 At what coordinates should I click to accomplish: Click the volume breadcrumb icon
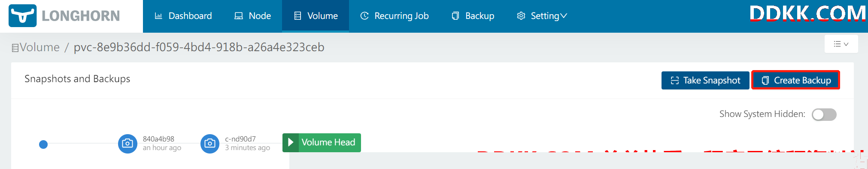coord(15,48)
